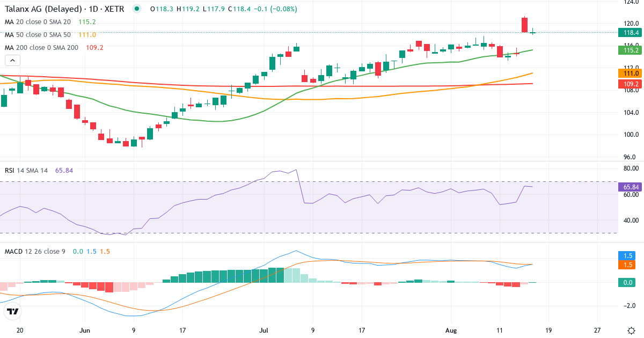644x338 pixels.
Task: Click the green market status dot
Action: click(137, 9)
